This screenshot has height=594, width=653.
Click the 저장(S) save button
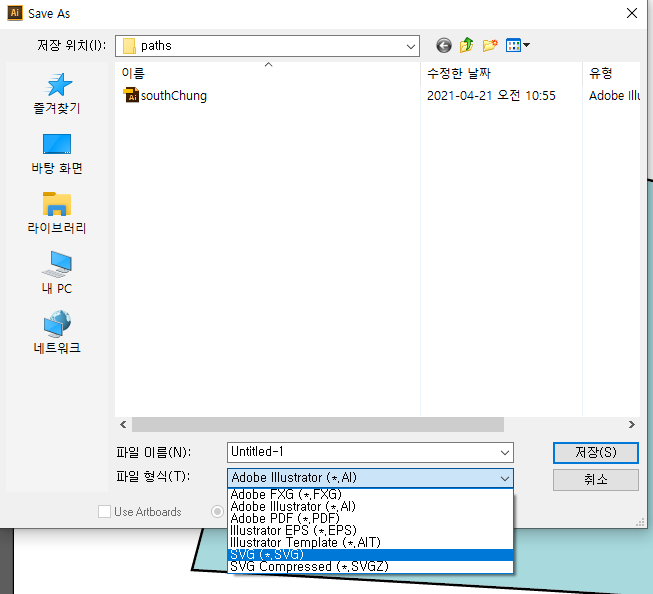[x=596, y=453]
